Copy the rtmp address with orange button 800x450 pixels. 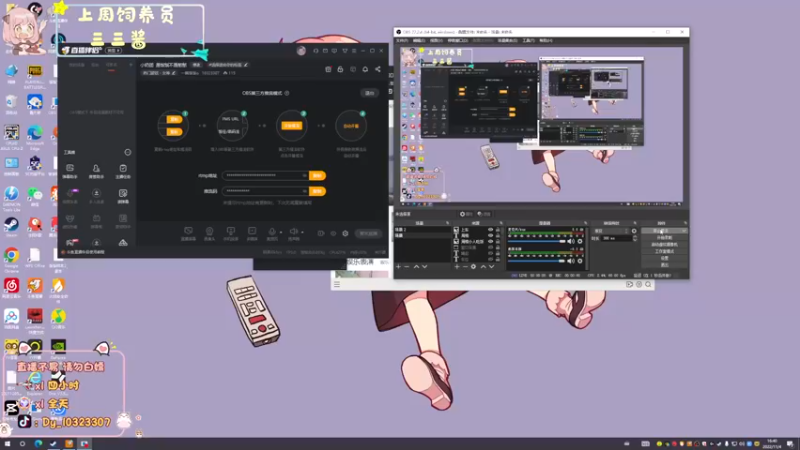(x=317, y=176)
